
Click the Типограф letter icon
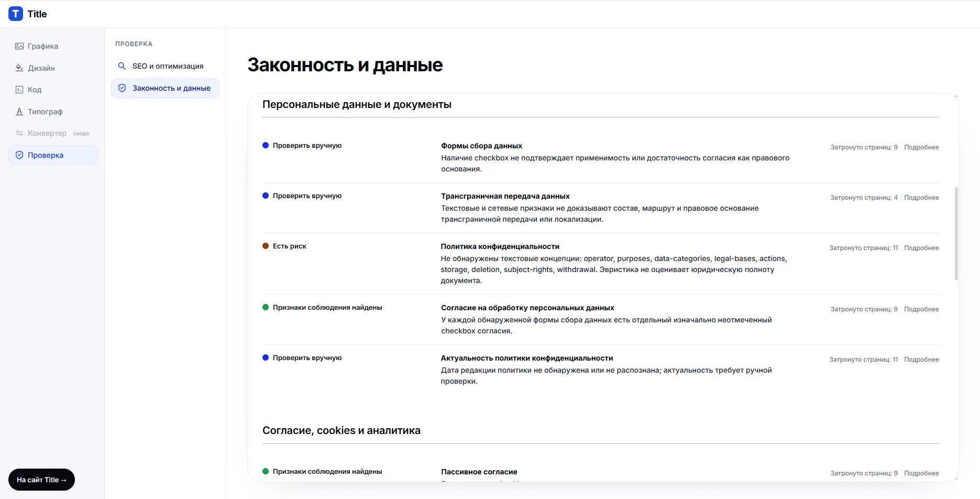tap(19, 112)
